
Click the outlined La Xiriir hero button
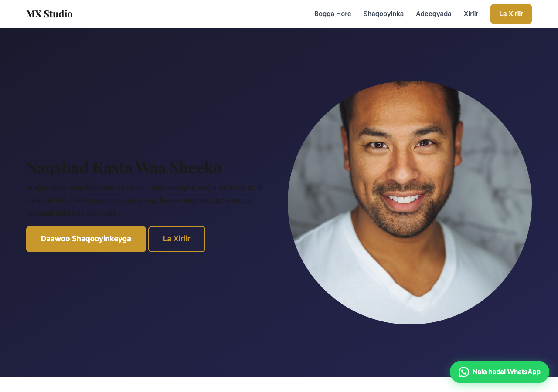click(177, 239)
